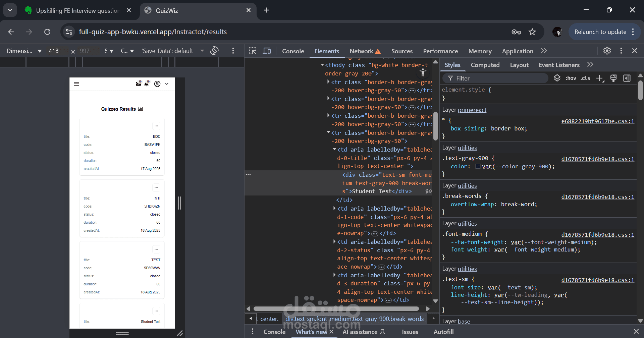This screenshot has width=644, height=338.
Task: Click the rotate screen orientation icon
Action: click(x=214, y=51)
